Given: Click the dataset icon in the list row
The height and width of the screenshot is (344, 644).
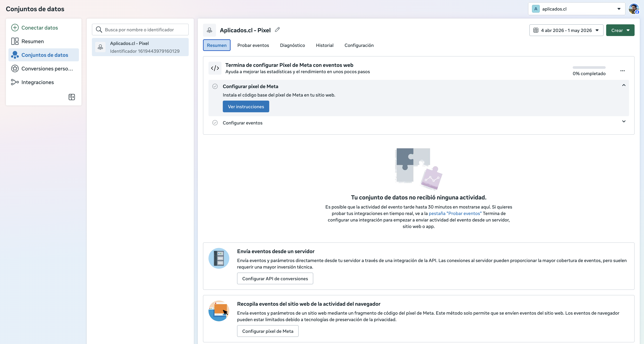Looking at the screenshot, I should click(x=100, y=47).
